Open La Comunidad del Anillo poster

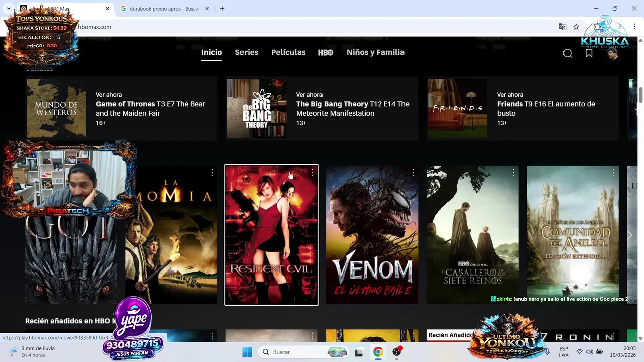pos(573,235)
